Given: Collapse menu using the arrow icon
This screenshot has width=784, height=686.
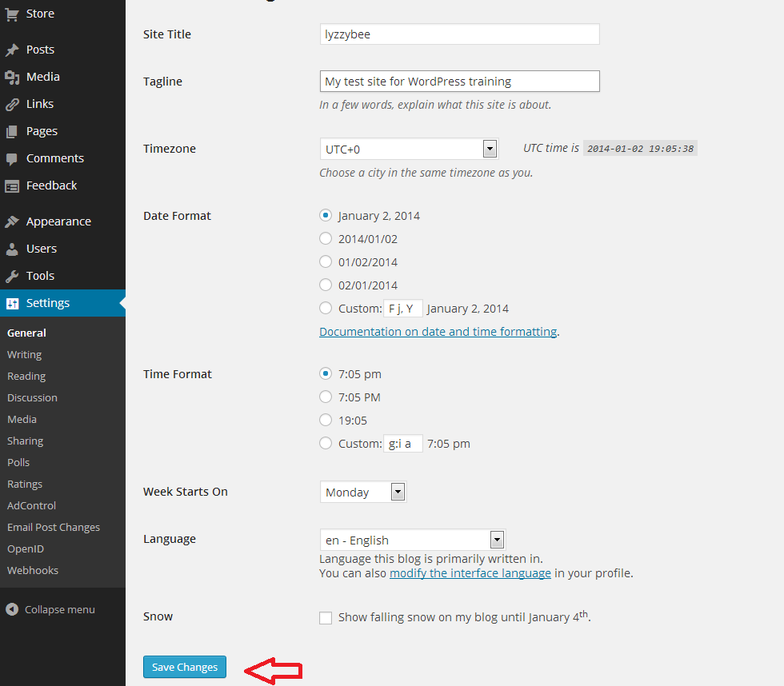Looking at the screenshot, I should tap(12, 609).
